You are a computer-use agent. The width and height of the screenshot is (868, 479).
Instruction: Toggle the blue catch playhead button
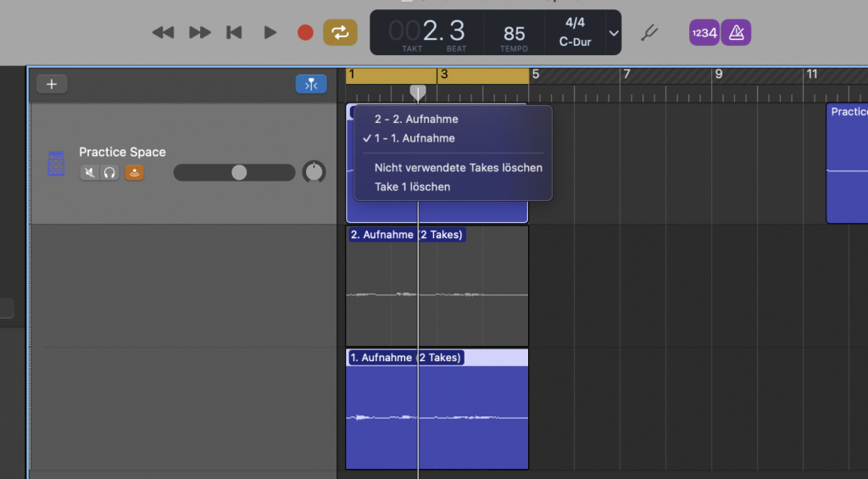click(x=311, y=84)
